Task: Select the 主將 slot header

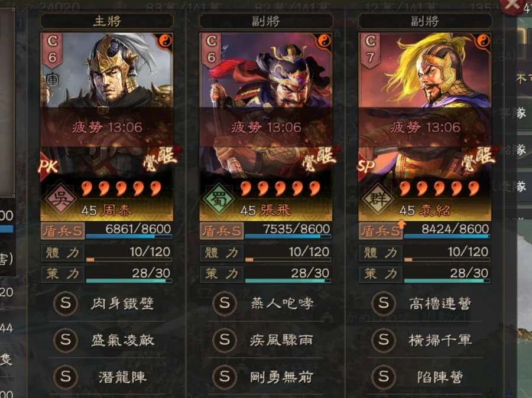Action: point(107,21)
